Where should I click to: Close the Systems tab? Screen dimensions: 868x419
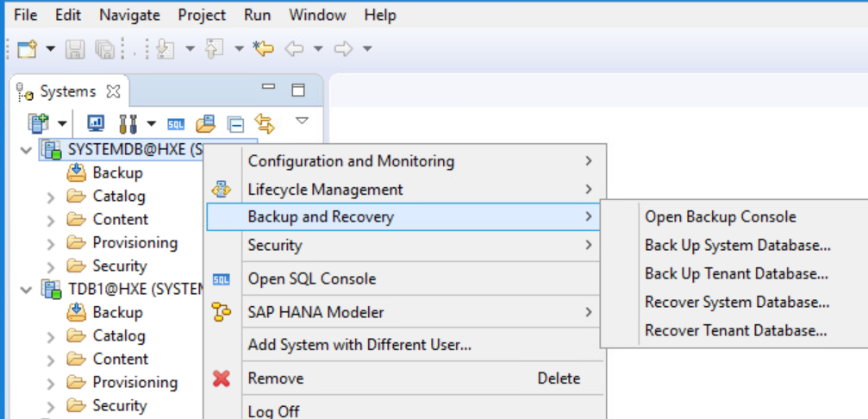tap(113, 91)
